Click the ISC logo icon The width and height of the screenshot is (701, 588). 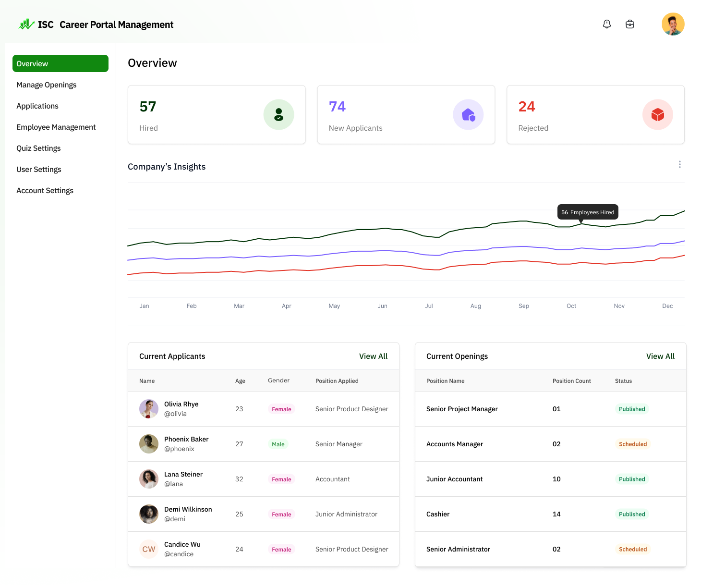pos(26,24)
